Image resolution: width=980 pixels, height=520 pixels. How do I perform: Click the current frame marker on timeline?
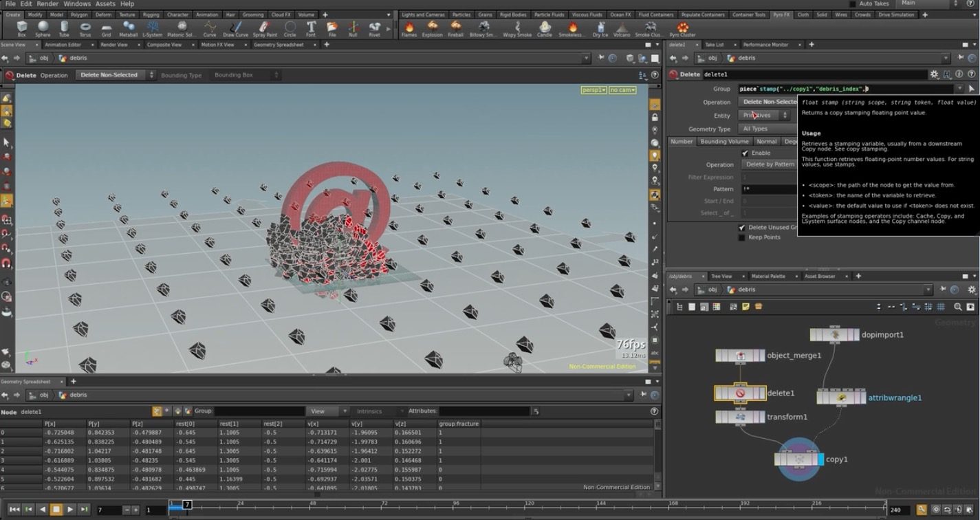186,505
